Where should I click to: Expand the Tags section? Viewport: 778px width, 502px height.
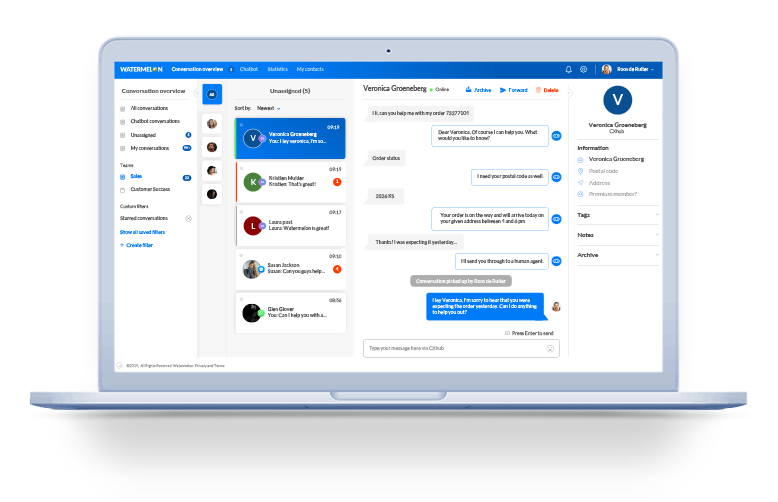pyautogui.click(x=618, y=215)
